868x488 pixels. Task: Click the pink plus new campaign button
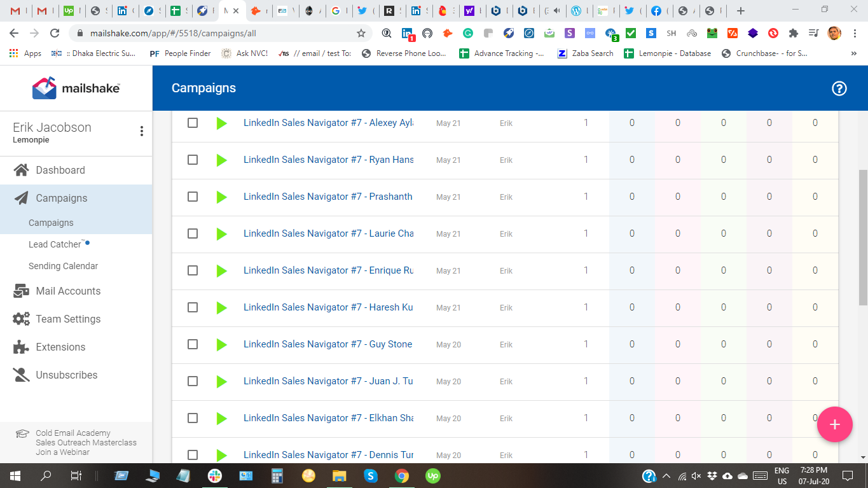[834, 424]
